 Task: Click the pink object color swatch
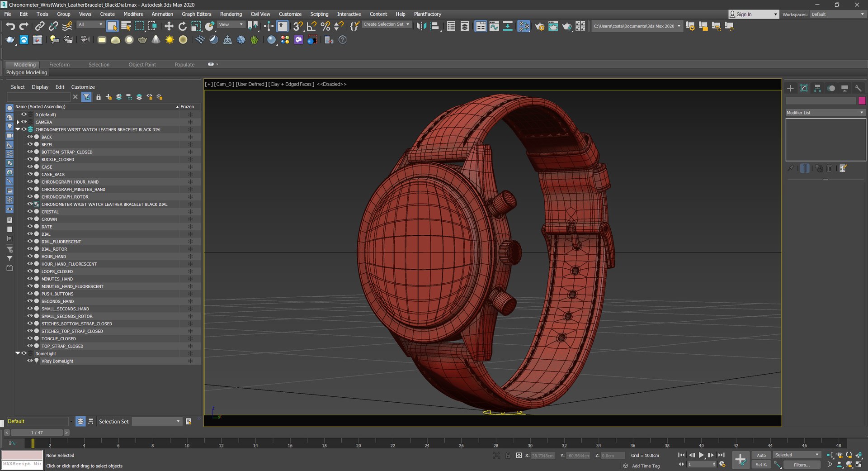pos(862,100)
